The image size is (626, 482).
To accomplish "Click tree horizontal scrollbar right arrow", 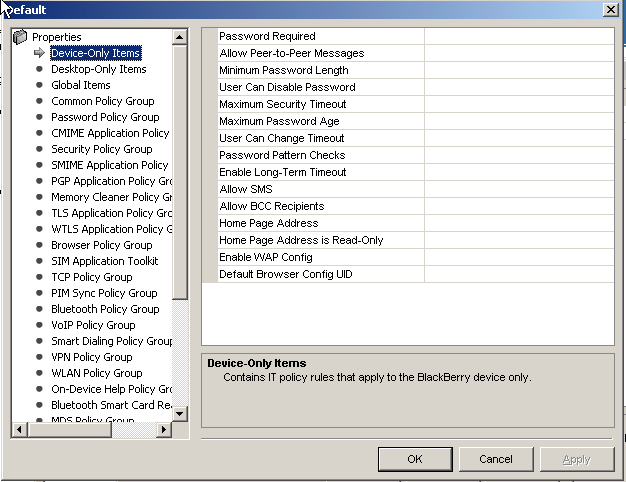I will [x=164, y=430].
